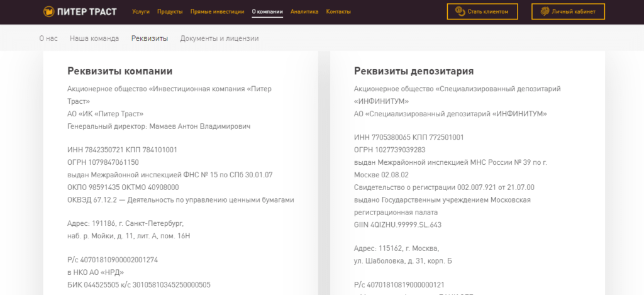Click the Москве 02.08.02 line
Viewport: 644px width, 295px height.
(381, 175)
